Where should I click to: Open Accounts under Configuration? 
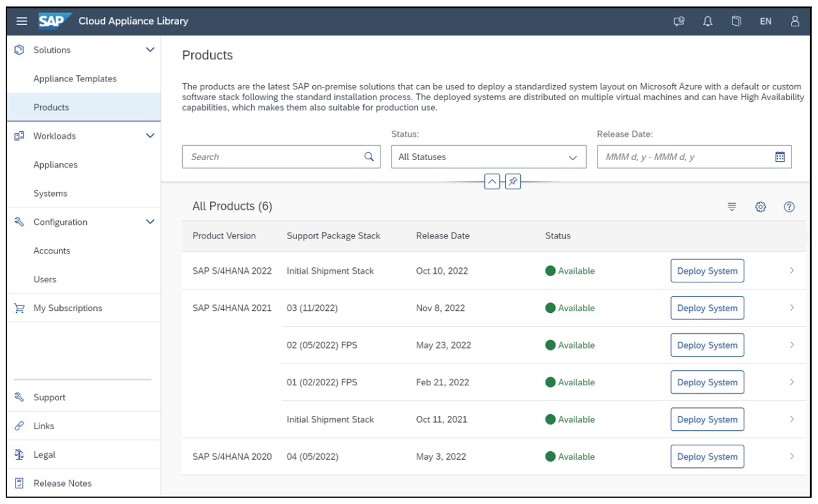84,251
